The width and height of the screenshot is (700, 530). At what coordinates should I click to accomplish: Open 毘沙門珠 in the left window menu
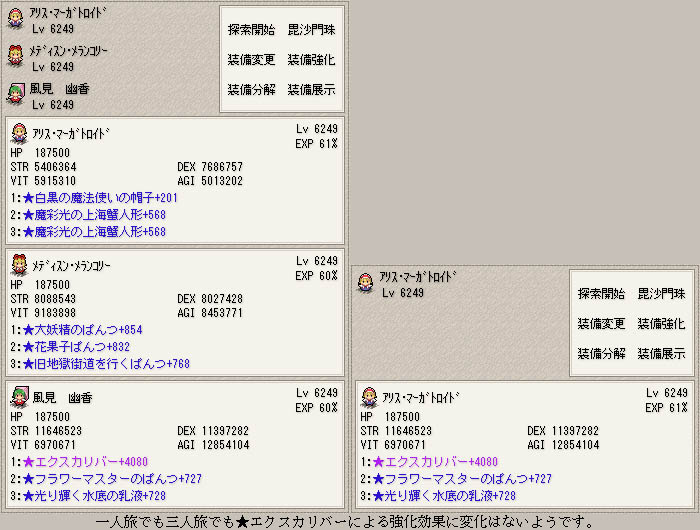tap(311, 29)
